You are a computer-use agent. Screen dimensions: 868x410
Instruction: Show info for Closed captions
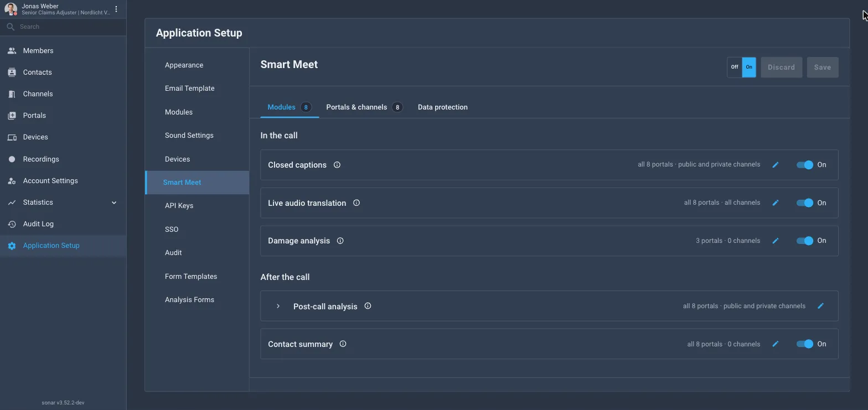click(337, 165)
